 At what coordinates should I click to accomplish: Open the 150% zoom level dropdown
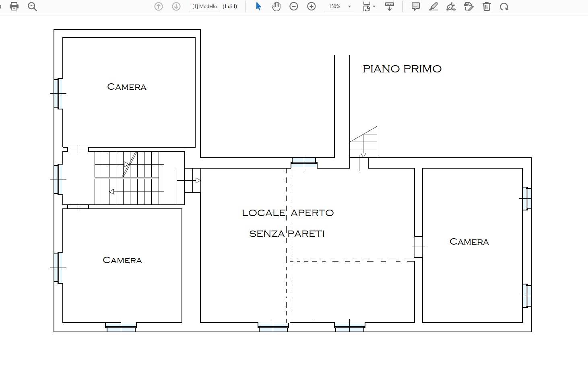coord(349,6)
